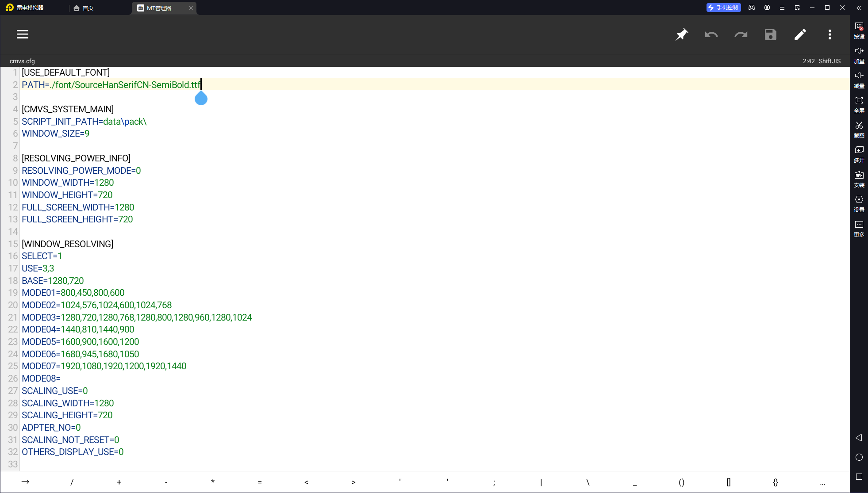Open the hamburger navigation menu
Screen dimensions: 868x493
[23, 34]
